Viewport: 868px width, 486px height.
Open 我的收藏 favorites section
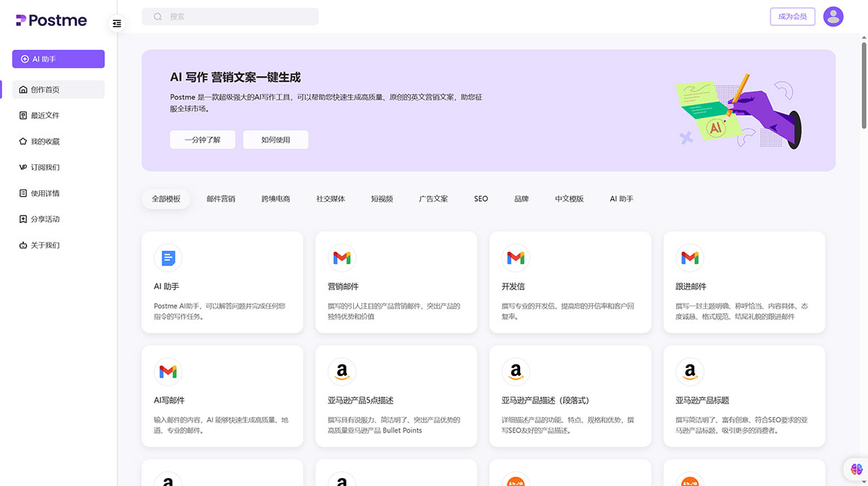click(45, 141)
